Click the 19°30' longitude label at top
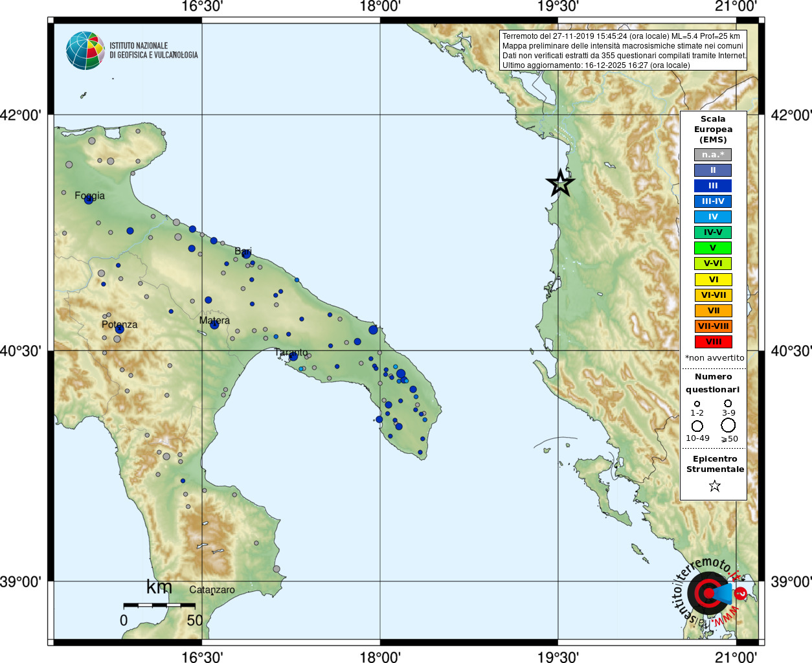Viewport: 812px width, 663px height. 558,6
